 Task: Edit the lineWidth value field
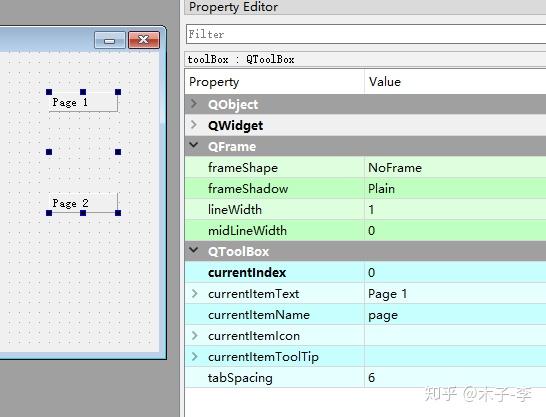455,209
